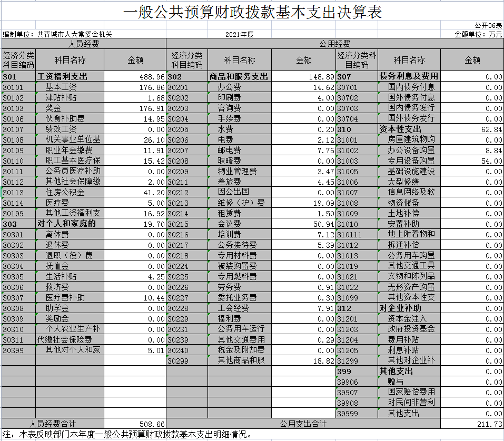
Task: Click the footnote row starting with 注
Action: click(x=126, y=435)
